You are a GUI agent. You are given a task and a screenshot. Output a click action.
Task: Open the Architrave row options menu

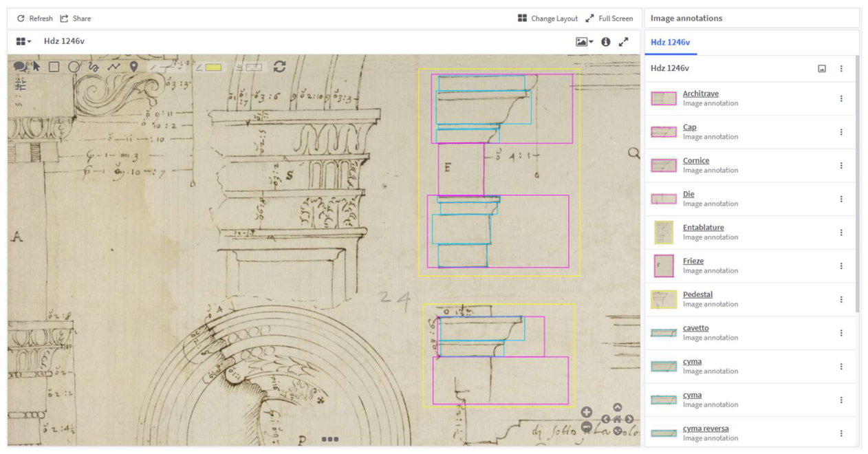(x=841, y=98)
